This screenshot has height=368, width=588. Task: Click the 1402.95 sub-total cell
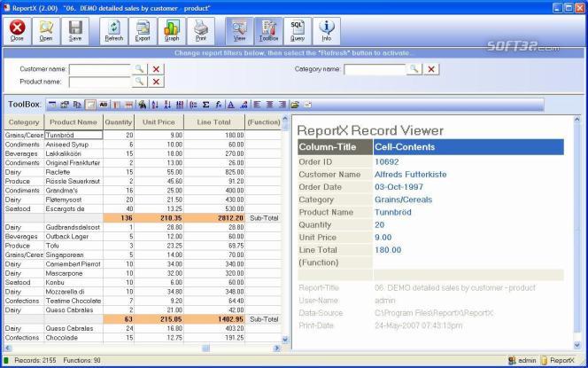pyautogui.click(x=214, y=319)
